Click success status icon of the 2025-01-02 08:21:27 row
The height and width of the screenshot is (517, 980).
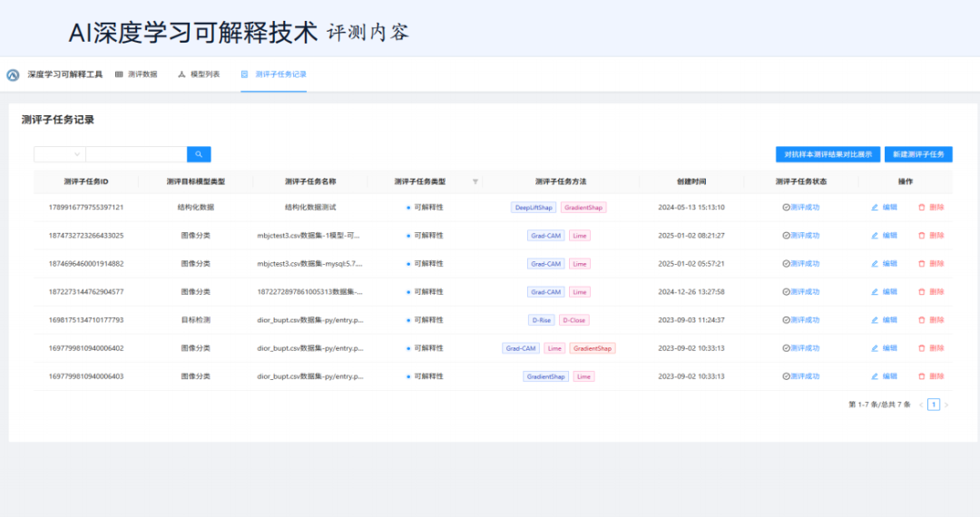pos(786,236)
